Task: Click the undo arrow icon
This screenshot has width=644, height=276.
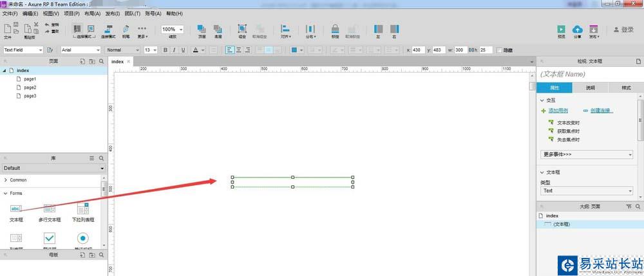Action: coord(47,24)
